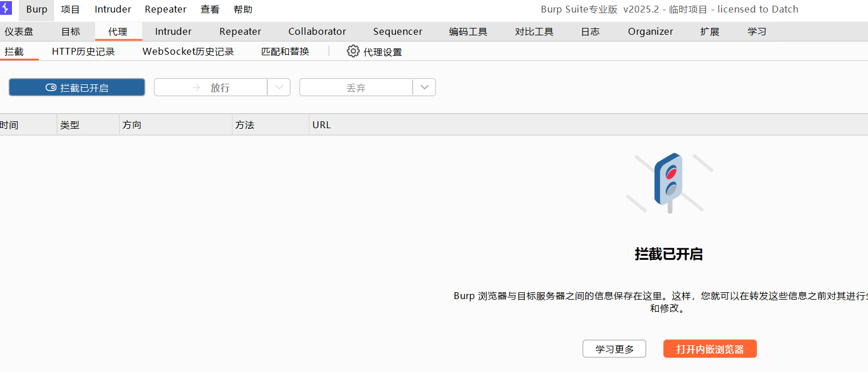Select the 代理 tab
The height and width of the screenshot is (372, 868).
[x=118, y=32]
